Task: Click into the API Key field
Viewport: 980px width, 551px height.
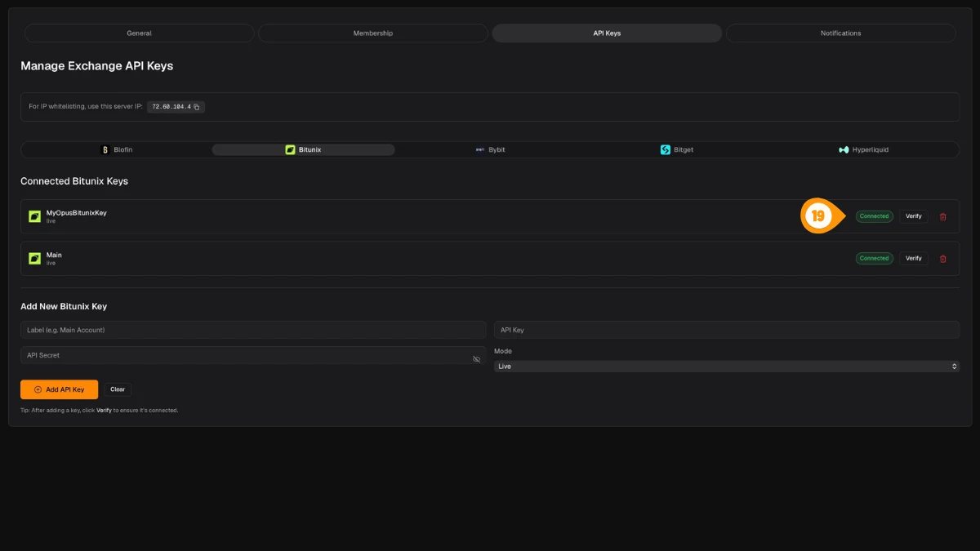Action: point(727,330)
